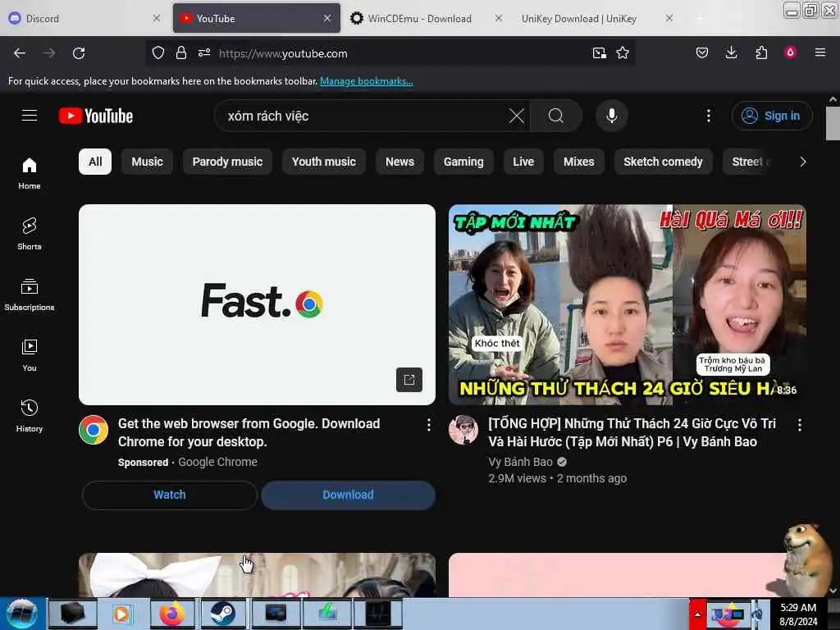This screenshot has height=630, width=840.
Task: Open Firefox from the taskbar
Action: click(172, 614)
